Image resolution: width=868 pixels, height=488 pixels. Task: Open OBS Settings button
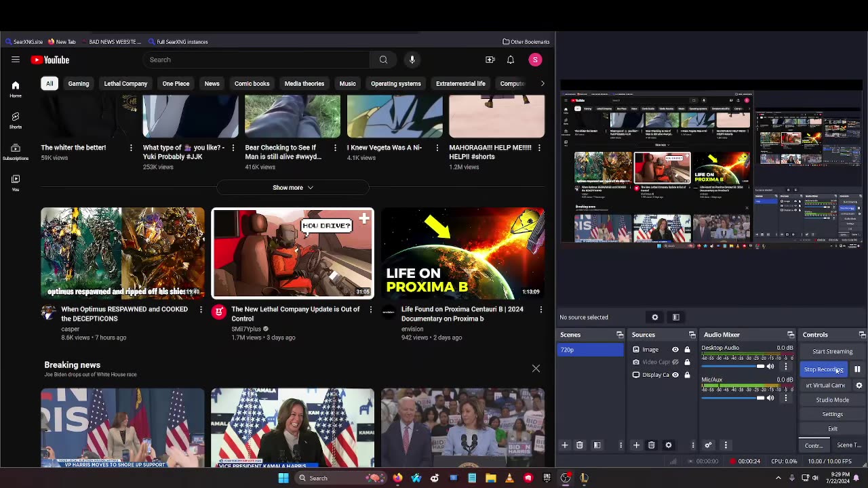pyautogui.click(x=832, y=414)
